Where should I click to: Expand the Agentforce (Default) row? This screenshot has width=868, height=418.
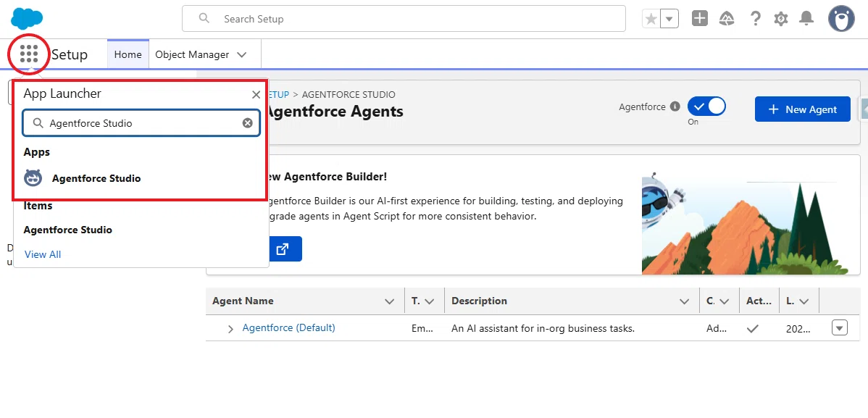point(231,329)
